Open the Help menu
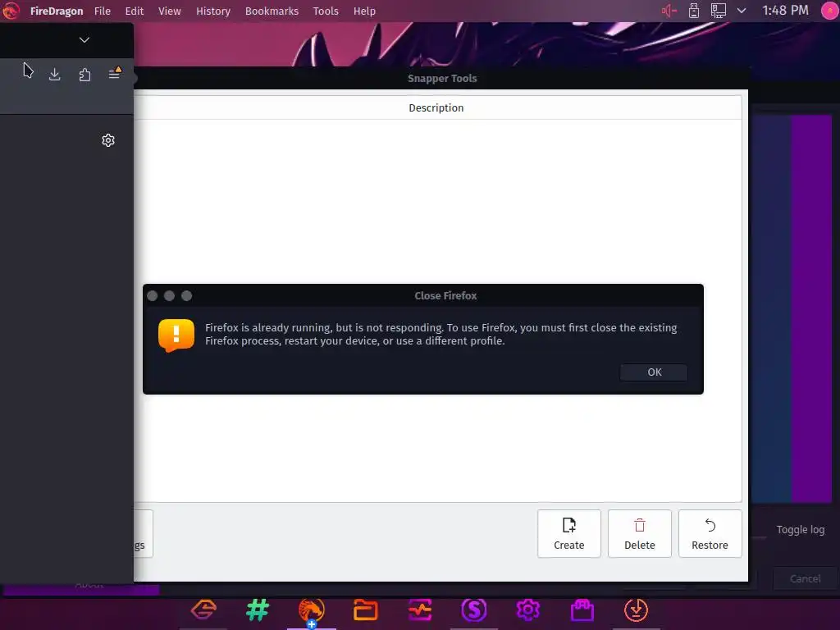840x630 pixels. (364, 11)
